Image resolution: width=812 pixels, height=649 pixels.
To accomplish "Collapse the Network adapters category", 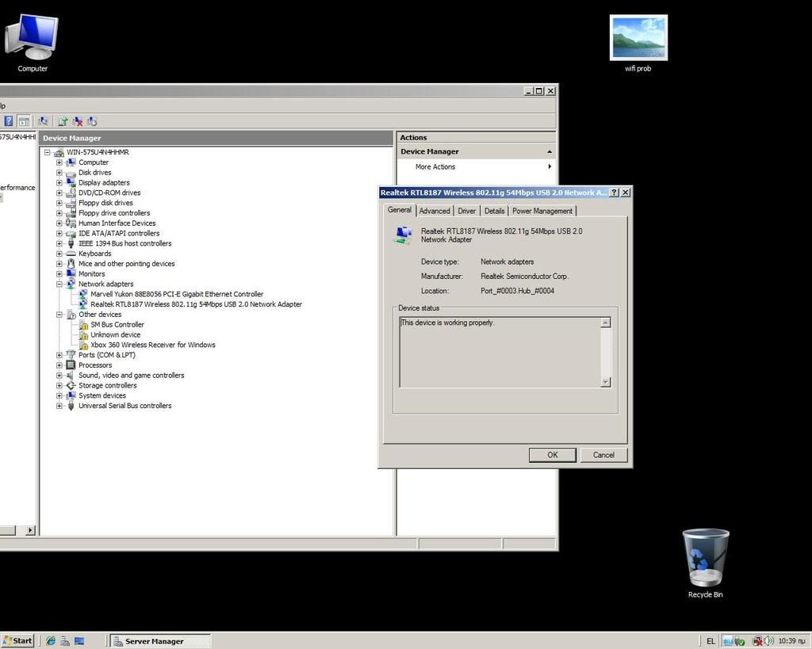I will (59, 284).
